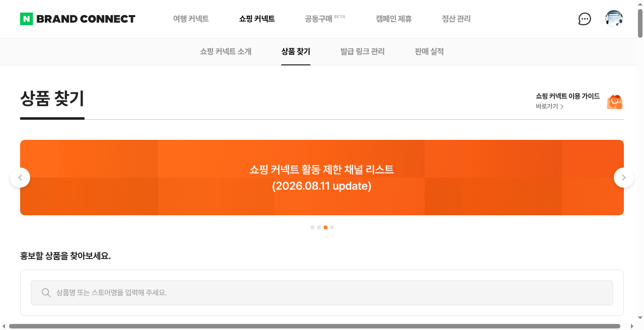This screenshot has width=644, height=330.
Task: Open the profile avatar menu
Action: [x=614, y=19]
